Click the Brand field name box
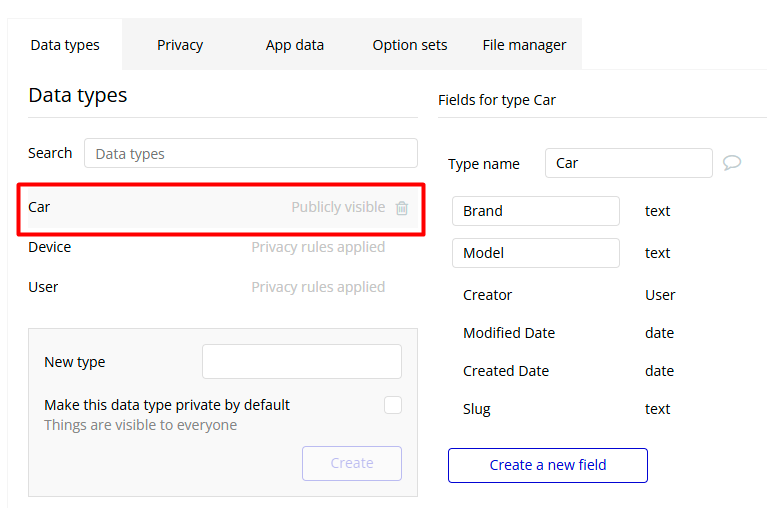The image size is (767, 508). point(536,211)
